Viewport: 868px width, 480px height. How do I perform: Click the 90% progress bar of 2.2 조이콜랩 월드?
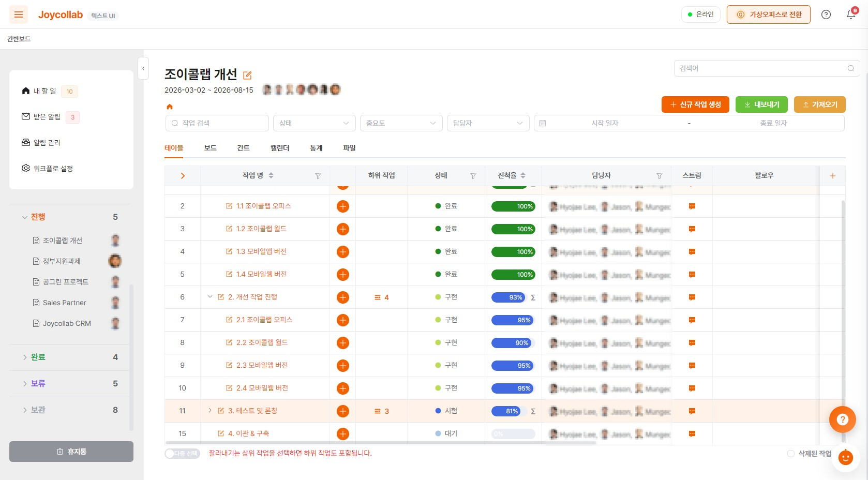(x=512, y=343)
